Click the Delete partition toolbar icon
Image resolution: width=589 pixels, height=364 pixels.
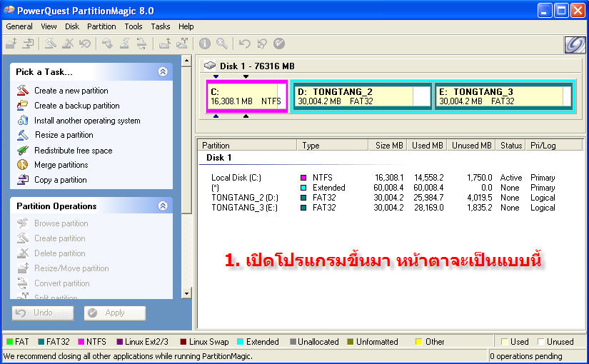pyautogui.click(x=68, y=44)
